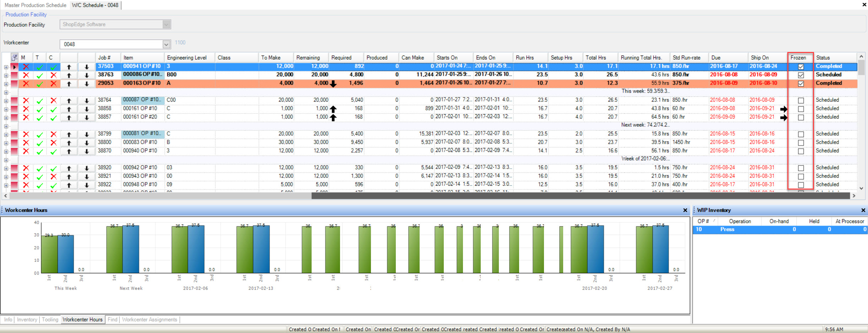The width and height of the screenshot is (868, 333).
Task: Click green check in T column for job 38920
Action: coord(40,168)
